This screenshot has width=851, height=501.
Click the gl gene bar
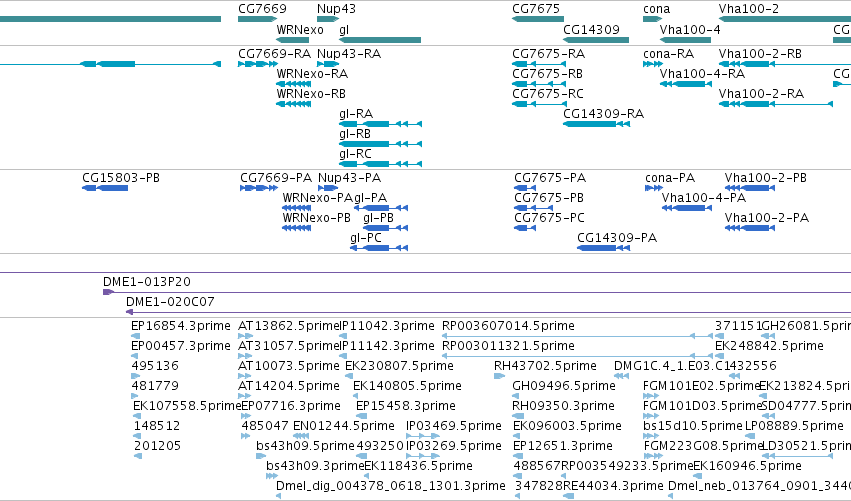[379, 40]
